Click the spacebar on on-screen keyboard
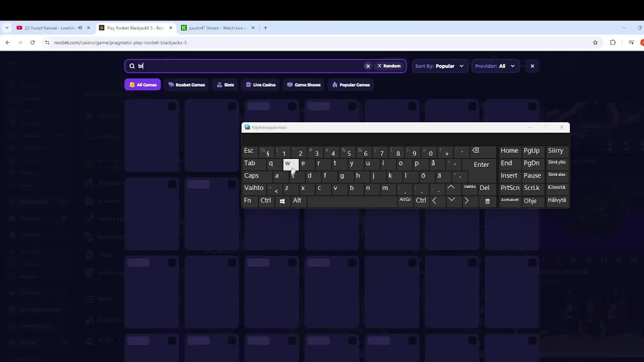Screen dimensions: 644x362 (x=352, y=201)
